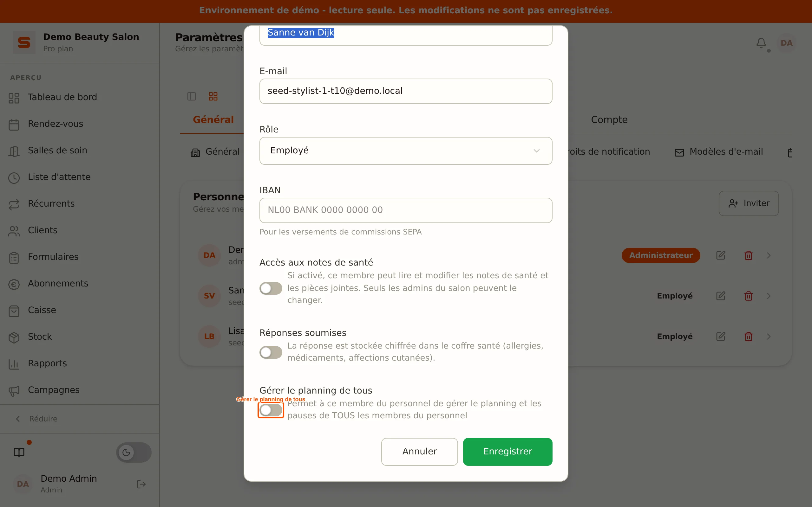Switch dark mode toggle in sidebar
This screenshot has width=812, height=507.
click(134, 452)
